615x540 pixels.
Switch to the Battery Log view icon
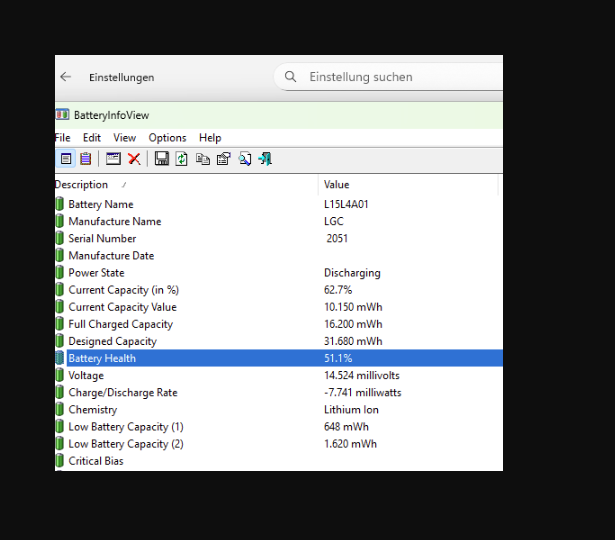click(x=86, y=159)
